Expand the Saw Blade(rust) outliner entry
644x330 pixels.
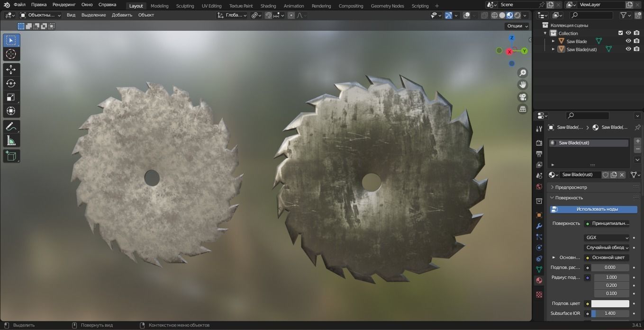point(553,49)
